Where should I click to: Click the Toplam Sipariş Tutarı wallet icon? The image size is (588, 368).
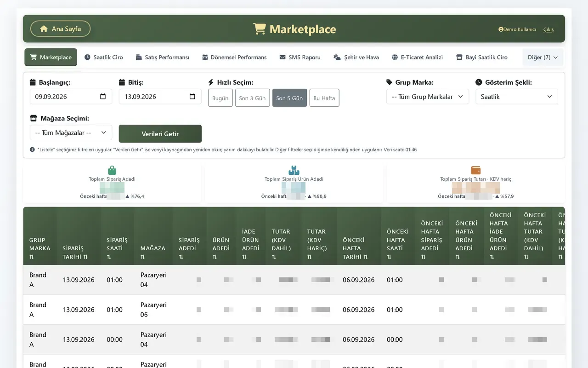[x=476, y=171]
